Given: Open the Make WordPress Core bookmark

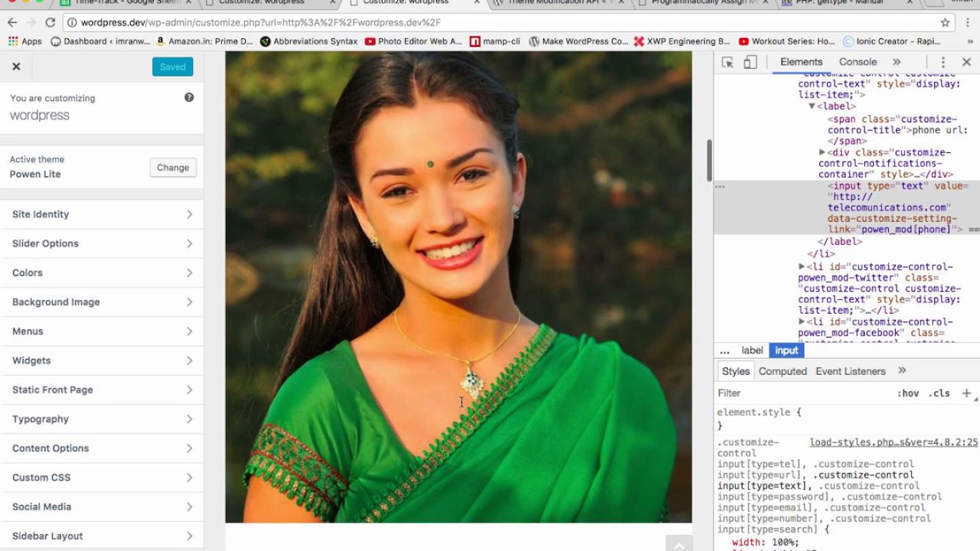Looking at the screenshot, I should (x=578, y=41).
